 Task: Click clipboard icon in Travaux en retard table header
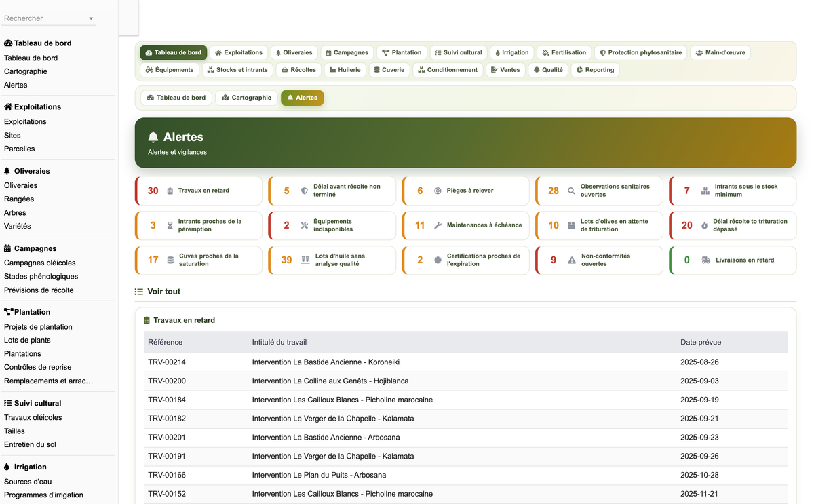[x=147, y=320]
